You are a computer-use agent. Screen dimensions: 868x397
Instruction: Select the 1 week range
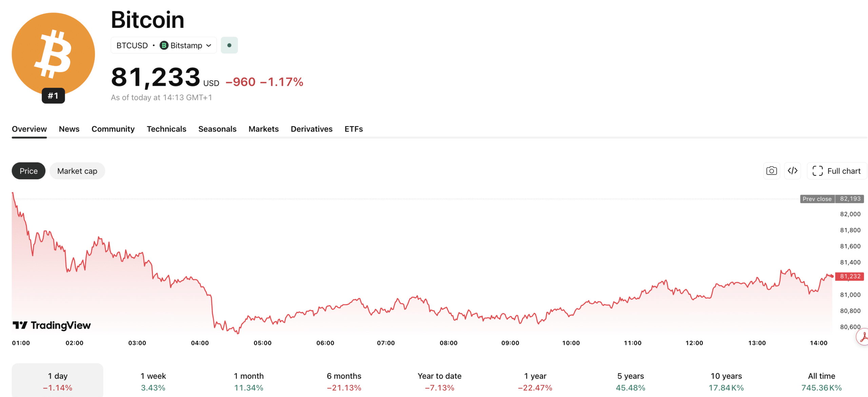[x=153, y=381]
